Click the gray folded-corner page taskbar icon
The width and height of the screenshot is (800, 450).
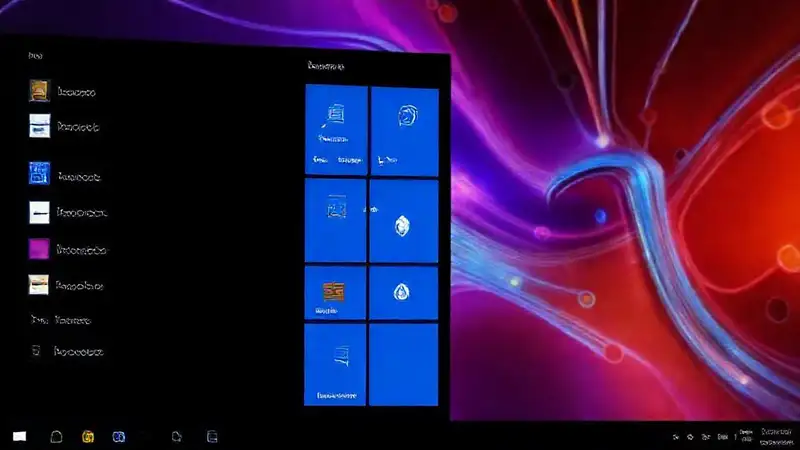pyautogui.click(x=177, y=437)
